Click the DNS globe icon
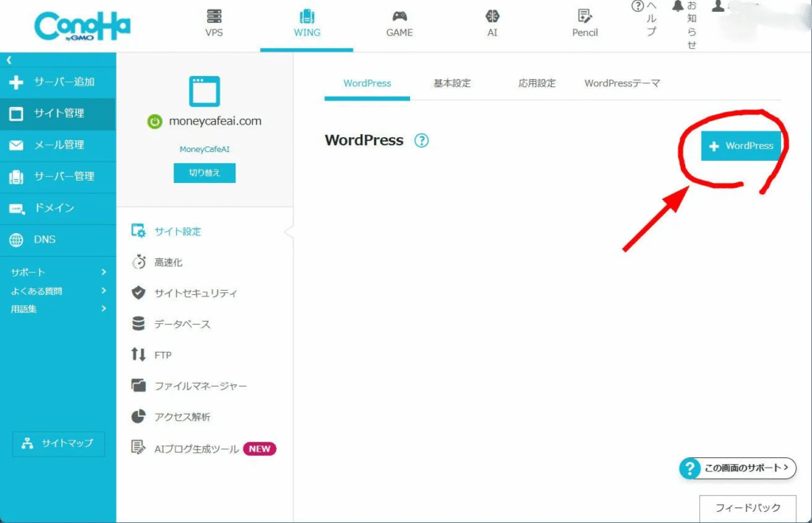The image size is (812, 523). coord(16,240)
